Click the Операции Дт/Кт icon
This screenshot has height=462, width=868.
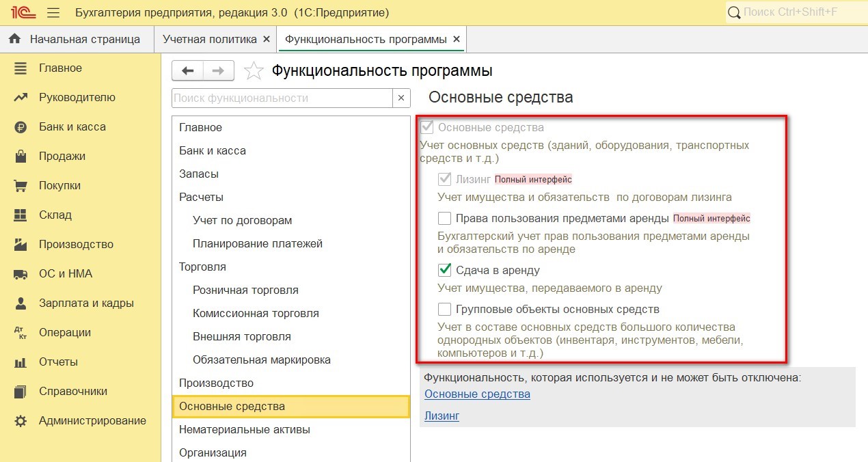(21, 333)
